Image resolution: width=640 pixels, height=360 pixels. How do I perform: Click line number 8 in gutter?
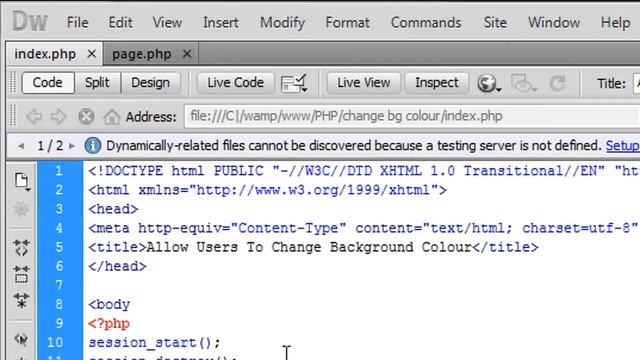[59, 304]
